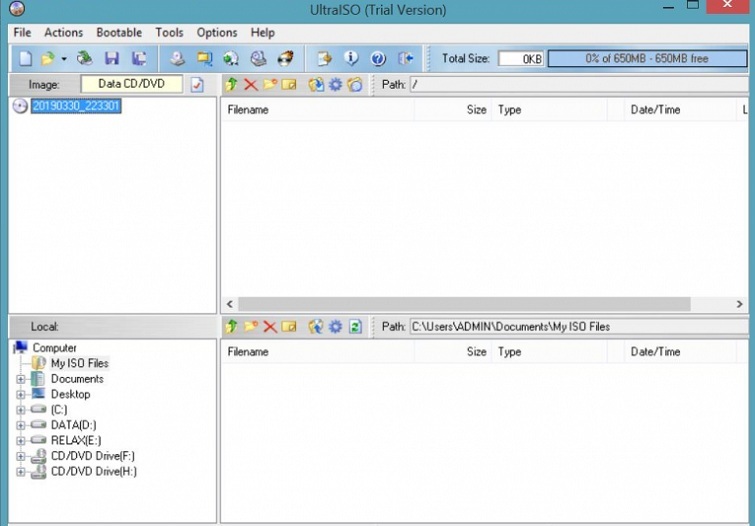Expand the Documents tree node
This screenshot has width=755, height=526.
coord(20,379)
